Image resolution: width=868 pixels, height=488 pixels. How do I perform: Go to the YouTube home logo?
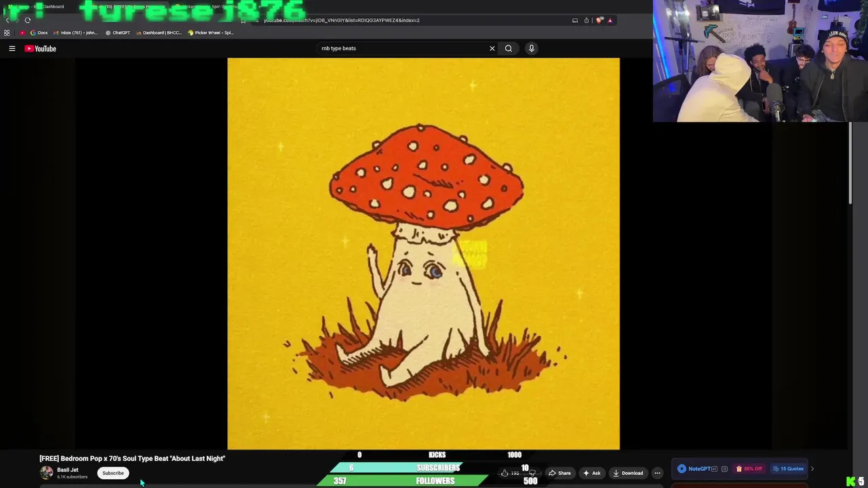[41, 48]
